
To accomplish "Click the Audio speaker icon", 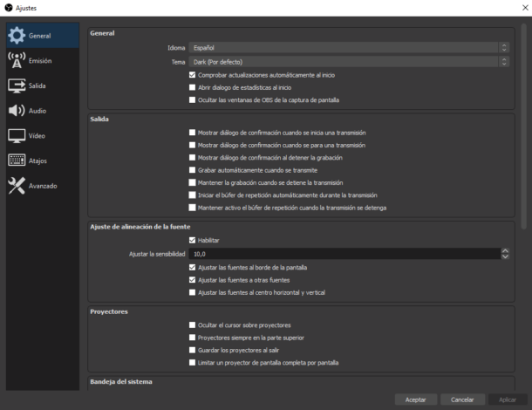I will click(17, 111).
